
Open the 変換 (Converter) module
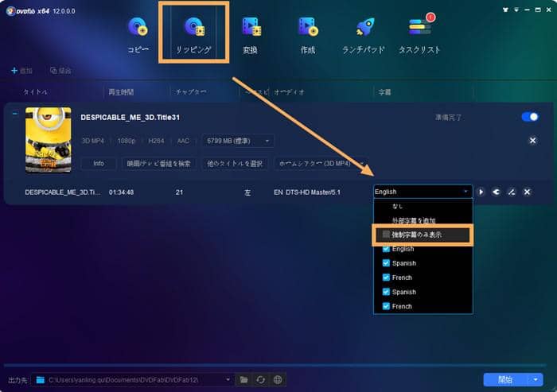[x=251, y=35]
